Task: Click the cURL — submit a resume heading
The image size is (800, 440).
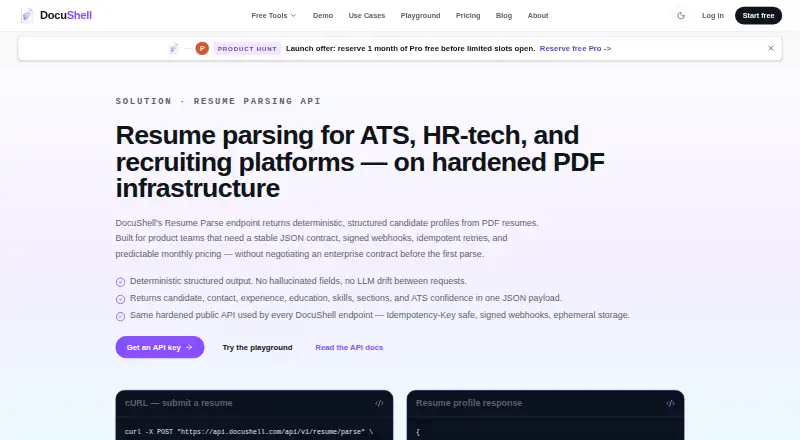Action: pyautogui.click(x=179, y=403)
